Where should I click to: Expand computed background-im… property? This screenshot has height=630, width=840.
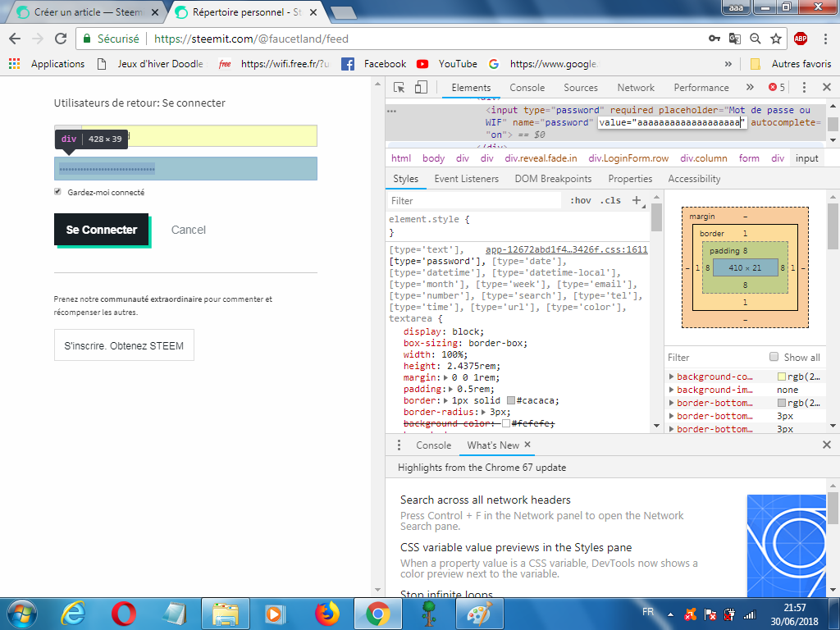[671, 390]
